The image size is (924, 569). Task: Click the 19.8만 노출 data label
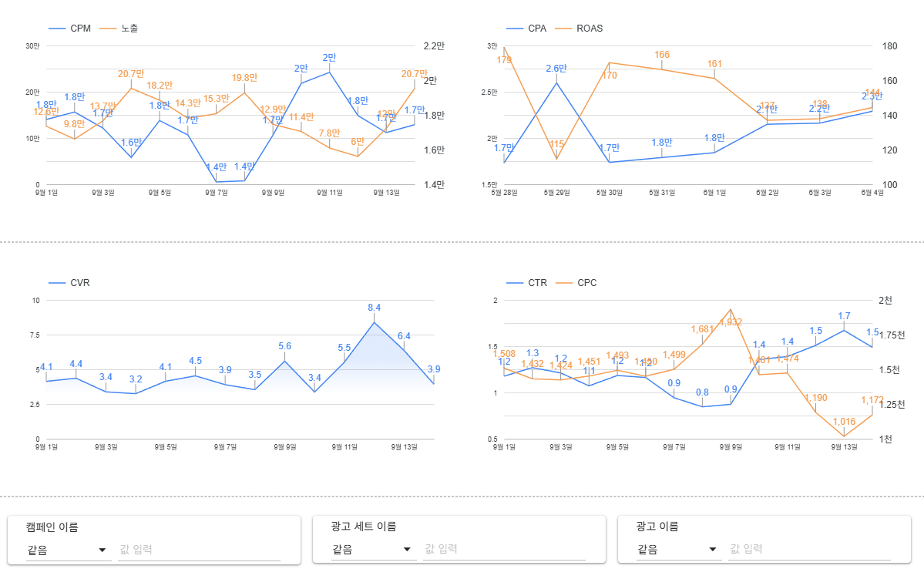coord(244,78)
